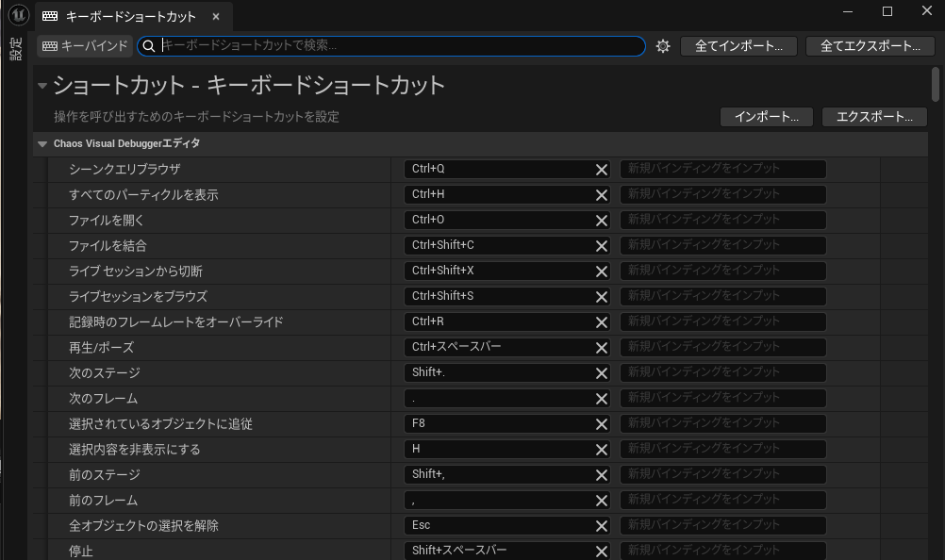Viewport: 945px width, 560px height.
Task: Select the 選択内容を非表示にする row label
Action: click(x=135, y=449)
